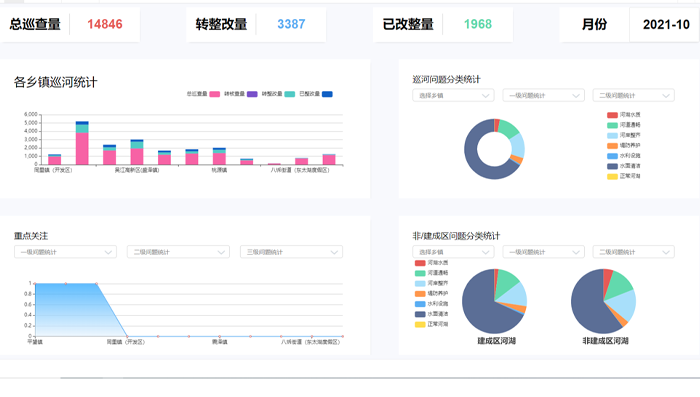This screenshot has width=700, height=397.
Task: Click the 重点关注 heading
Action: click(x=31, y=236)
